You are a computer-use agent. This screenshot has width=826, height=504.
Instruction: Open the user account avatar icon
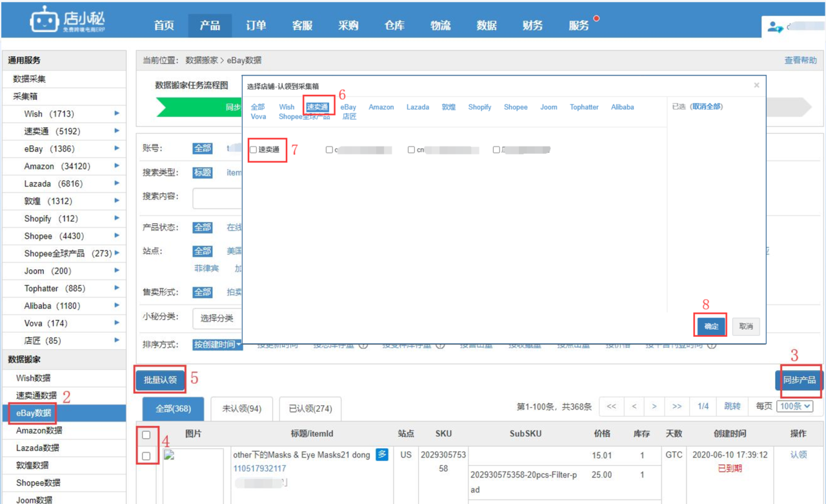775,26
